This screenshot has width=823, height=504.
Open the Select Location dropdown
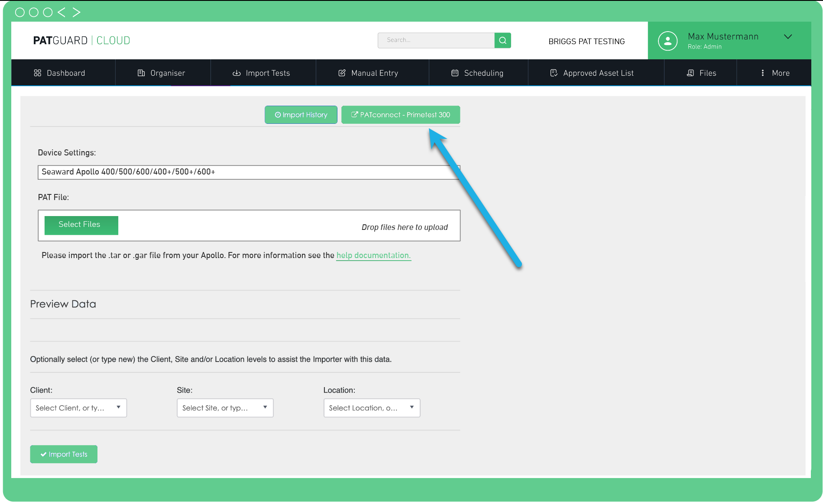click(x=372, y=408)
